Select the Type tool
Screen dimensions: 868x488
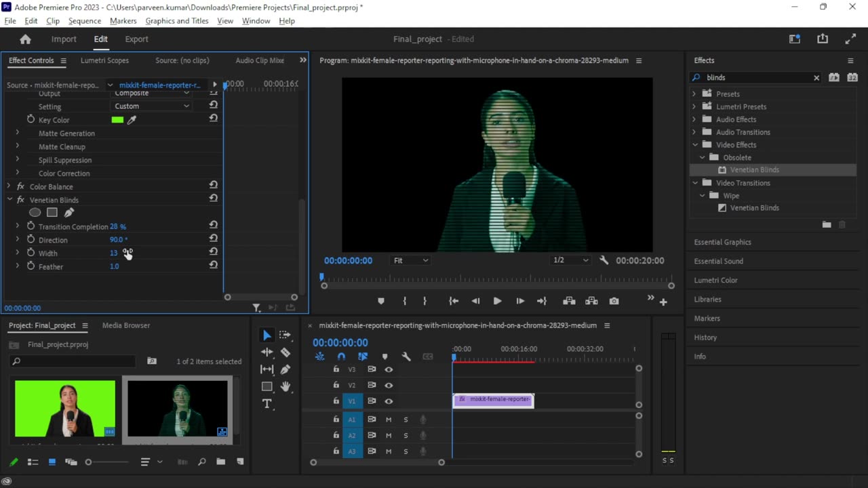click(267, 404)
